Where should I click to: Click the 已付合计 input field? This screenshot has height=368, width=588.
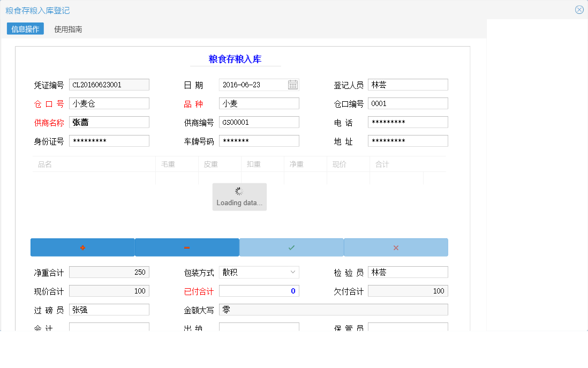tap(259, 290)
